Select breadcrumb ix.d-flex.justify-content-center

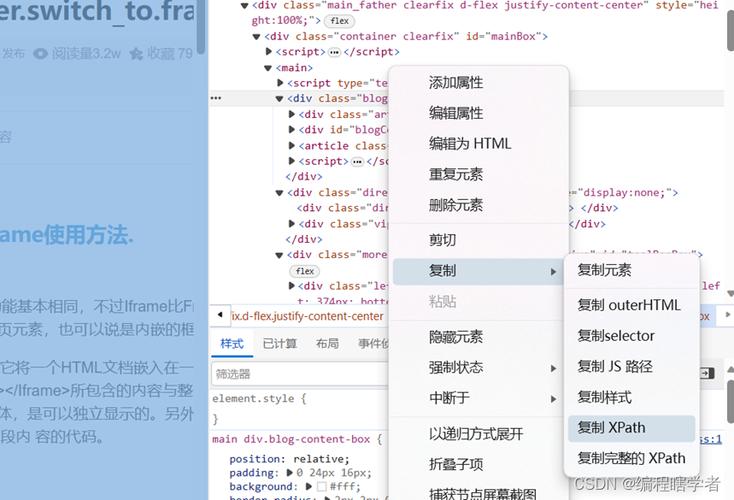pos(307,316)
